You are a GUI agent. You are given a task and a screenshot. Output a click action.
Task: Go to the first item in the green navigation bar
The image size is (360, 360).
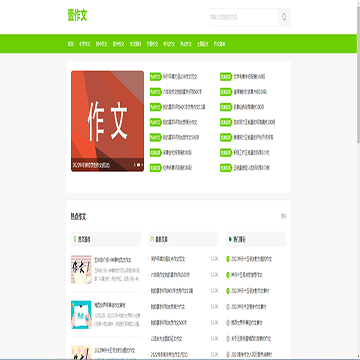point(70,44)
